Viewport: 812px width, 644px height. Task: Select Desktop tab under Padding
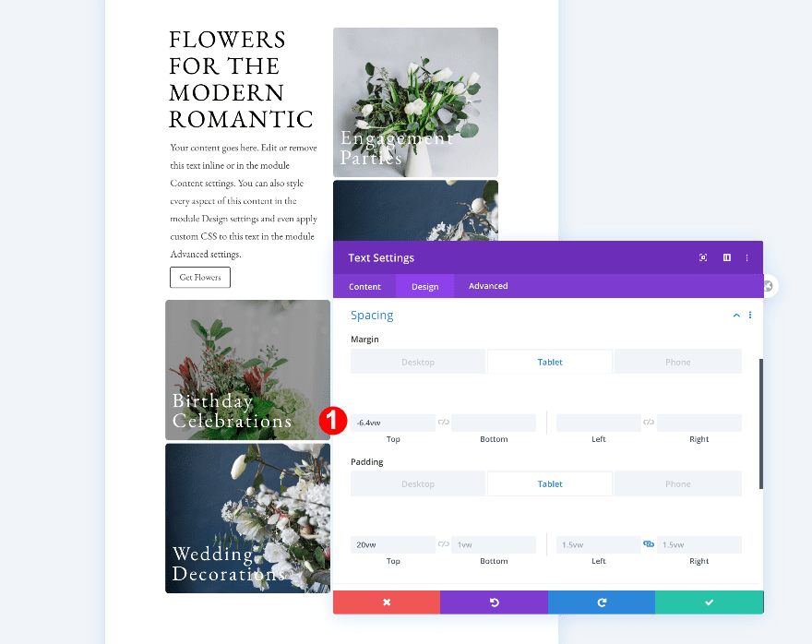click(x=418, y=484)
